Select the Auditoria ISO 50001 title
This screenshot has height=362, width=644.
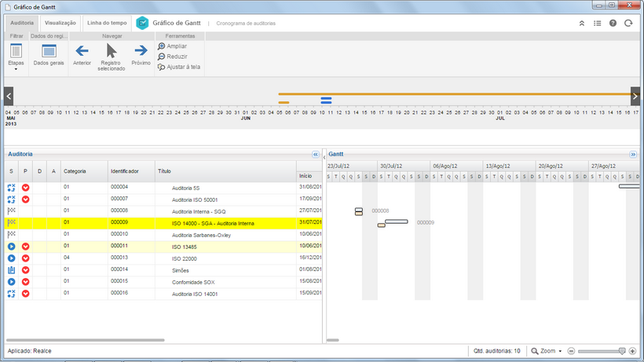[195, 200]
